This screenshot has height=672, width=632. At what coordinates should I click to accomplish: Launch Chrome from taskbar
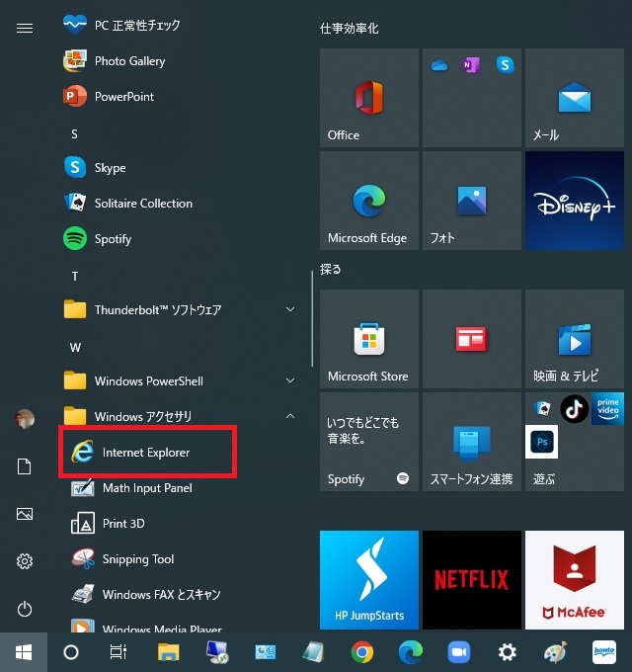[x=362, y=652]
